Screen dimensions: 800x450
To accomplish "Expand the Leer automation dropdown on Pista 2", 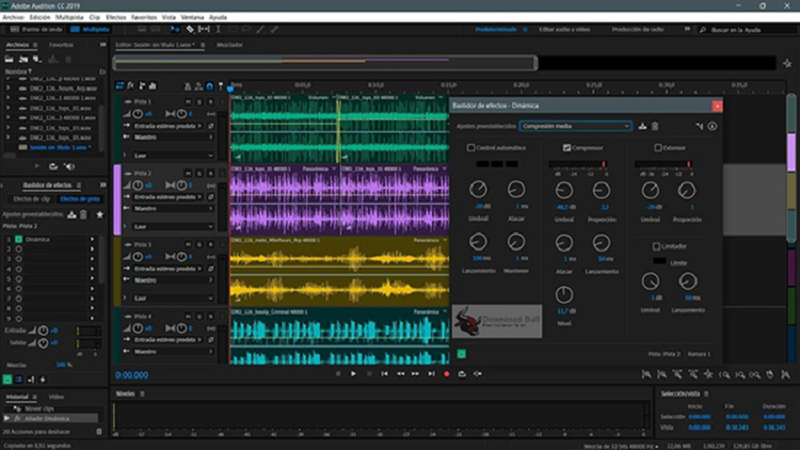I will click(x=170, y=226).
